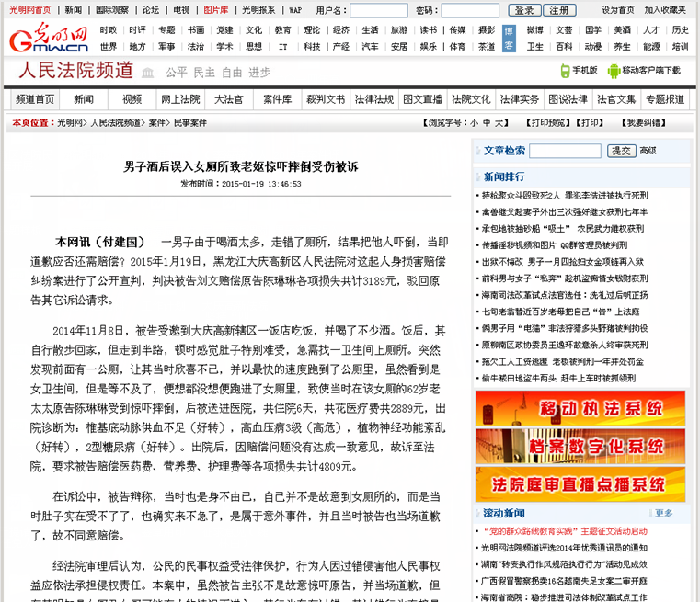The width and height of the screenshot is (700, 602).
Task: Click the Guangming Net logo
Action: point(48,37)
